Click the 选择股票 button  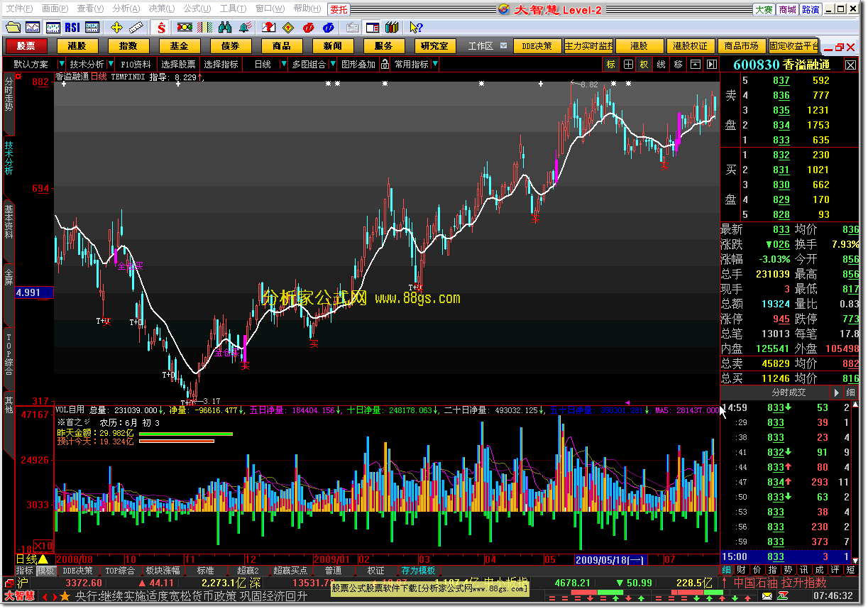(x=178, y=65)
